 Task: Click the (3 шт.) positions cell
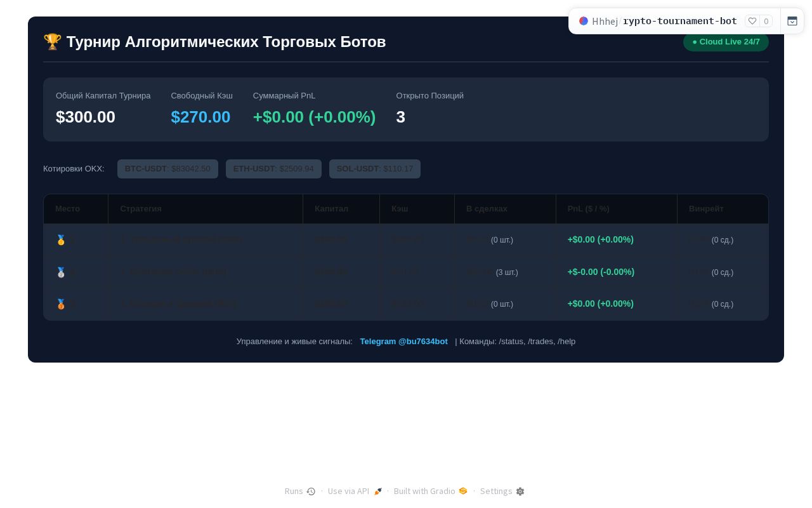coord(507,272)
